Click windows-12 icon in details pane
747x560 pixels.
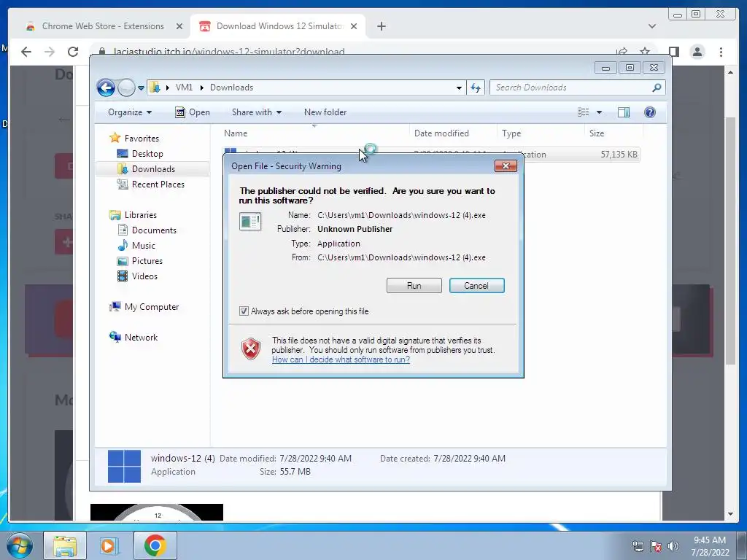point(124,466)
